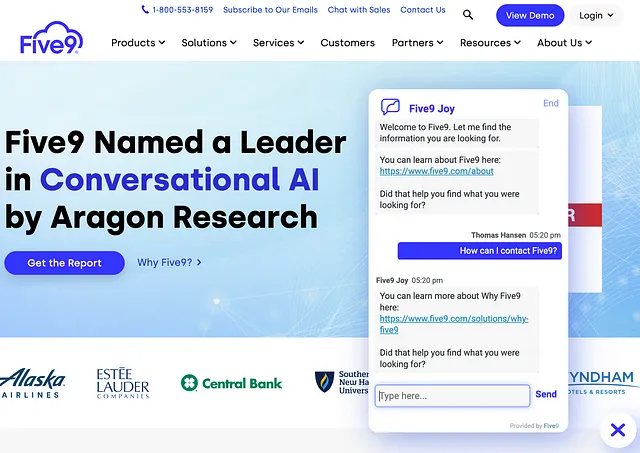Click the 'Provided by Five9' footer link

(534, 426)
